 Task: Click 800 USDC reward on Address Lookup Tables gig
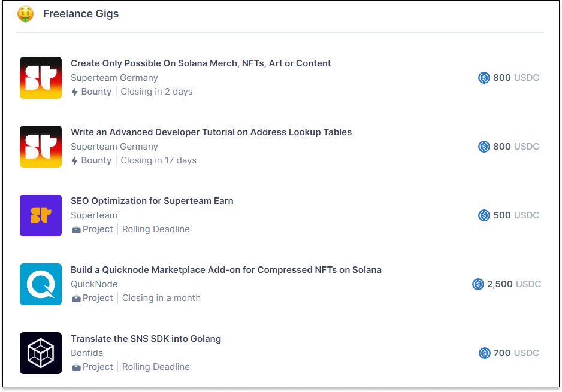click(x=516, y=147)
